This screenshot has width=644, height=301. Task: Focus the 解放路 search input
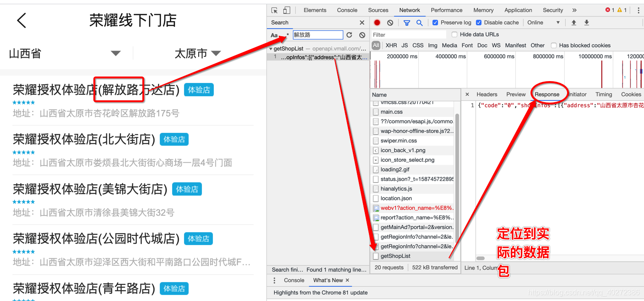click(318, 35)
